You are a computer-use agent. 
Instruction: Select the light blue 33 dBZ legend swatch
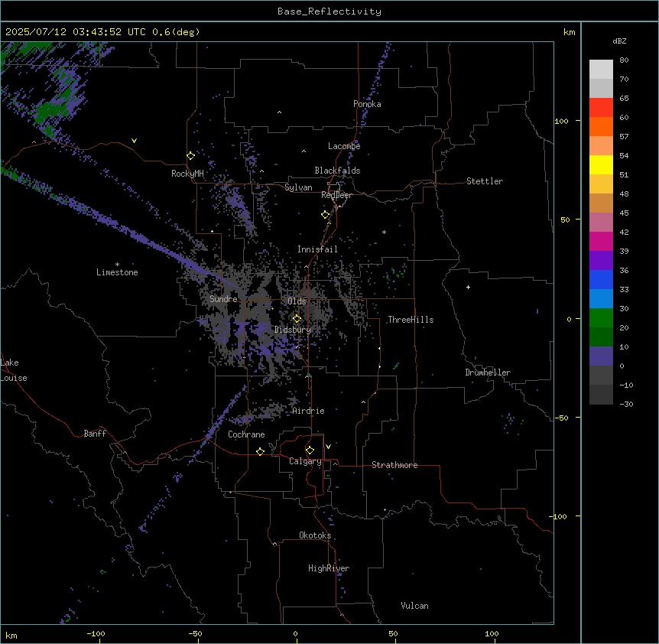[601, 299]
